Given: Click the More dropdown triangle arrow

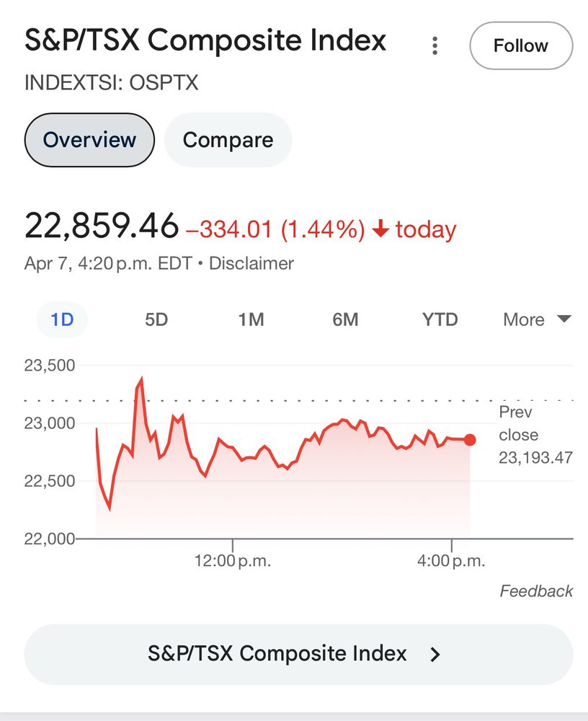Looking at the screenshot, I should coord(564,319).
